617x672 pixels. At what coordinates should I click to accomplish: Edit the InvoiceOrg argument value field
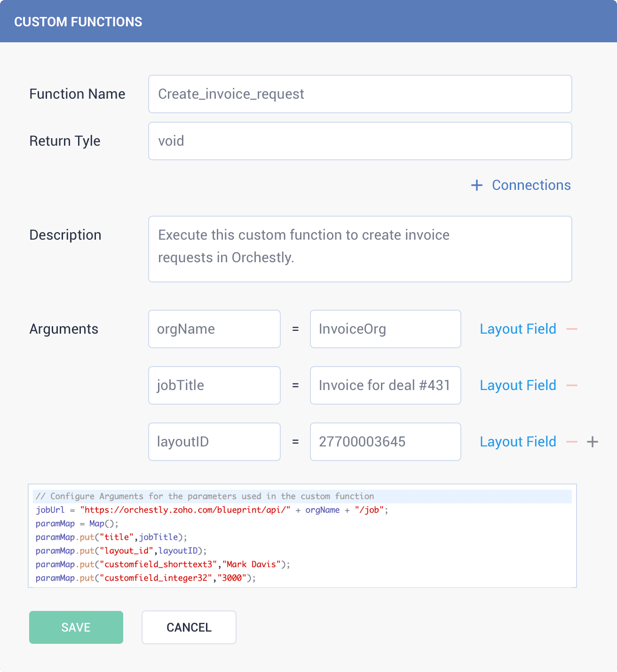[386, 329]
